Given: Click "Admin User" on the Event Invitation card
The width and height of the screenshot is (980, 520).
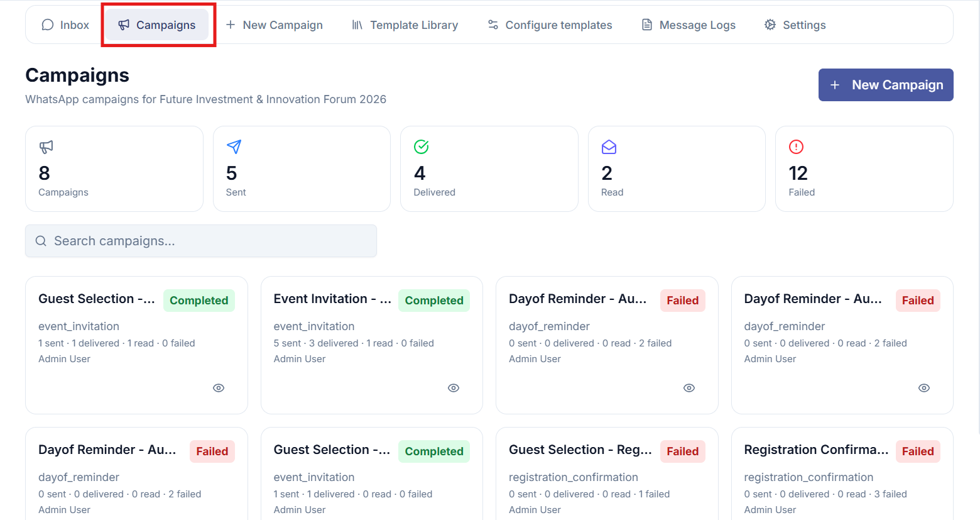Looking at the screenshot, I should (x=300, y=359).
